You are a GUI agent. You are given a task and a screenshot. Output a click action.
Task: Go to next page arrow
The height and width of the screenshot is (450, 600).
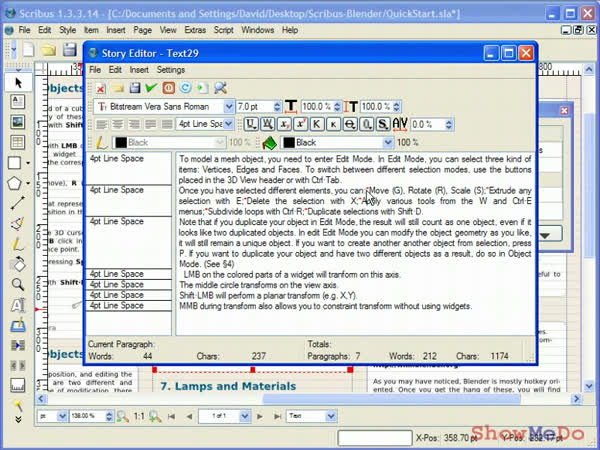coord(260,416)
